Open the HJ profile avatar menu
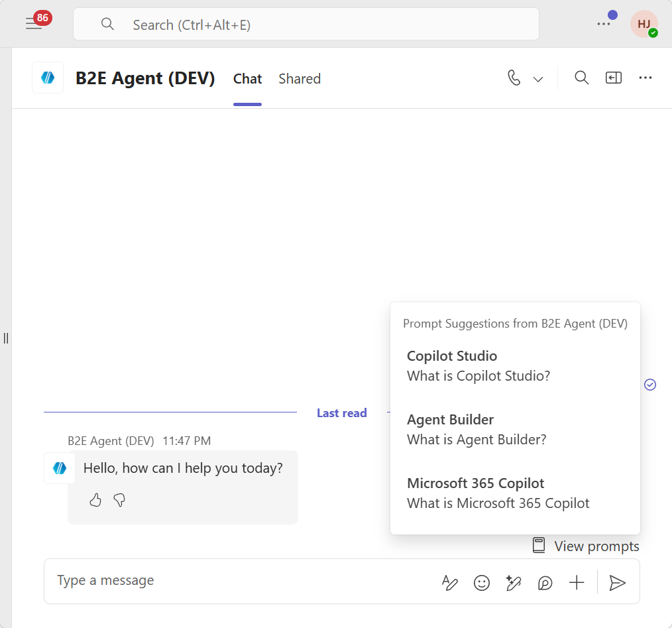 tap(644, 24)
